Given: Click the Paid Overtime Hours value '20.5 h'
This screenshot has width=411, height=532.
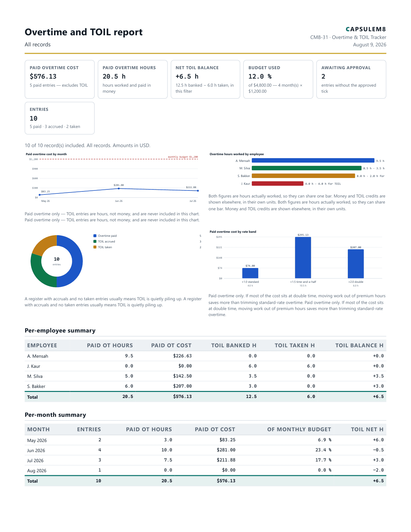Looking at the screenshot, I should click(x=114, y=77).
